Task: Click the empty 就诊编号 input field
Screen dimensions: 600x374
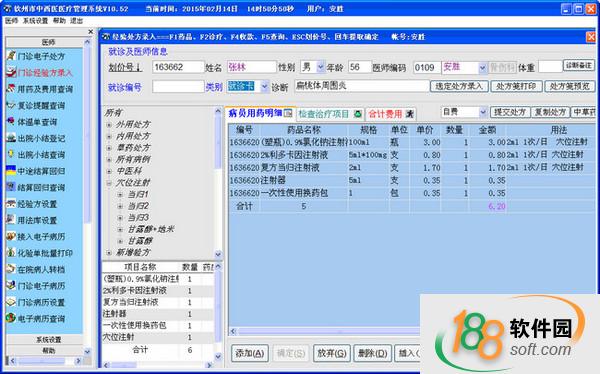Action: [x=178, y=87]
